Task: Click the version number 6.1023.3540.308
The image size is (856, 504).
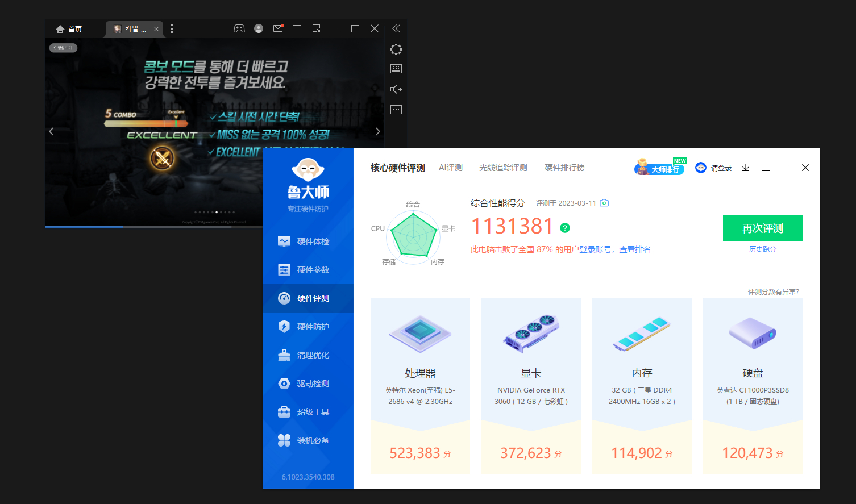Action: point(308,477)
